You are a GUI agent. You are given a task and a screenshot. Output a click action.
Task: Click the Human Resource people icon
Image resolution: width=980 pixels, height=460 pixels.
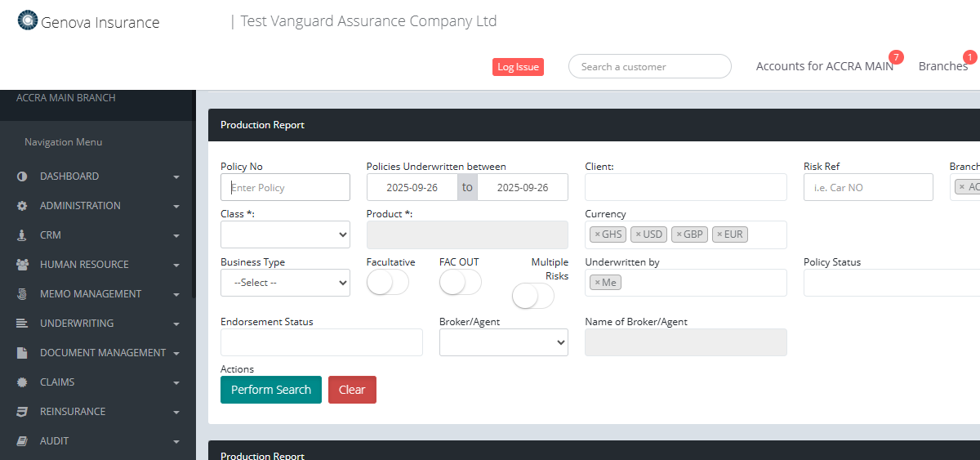pos(22,265)
